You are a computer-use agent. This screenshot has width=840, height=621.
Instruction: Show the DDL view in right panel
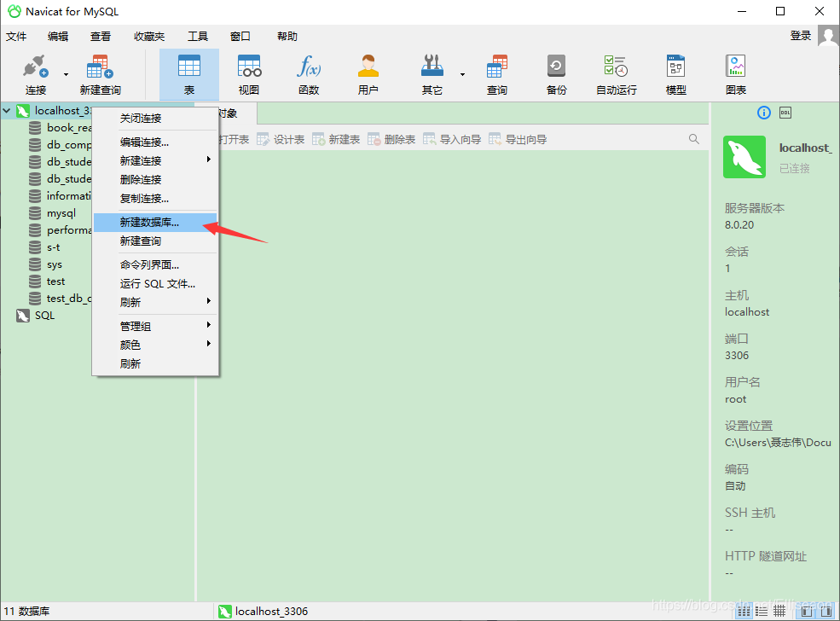coord(785,112)
